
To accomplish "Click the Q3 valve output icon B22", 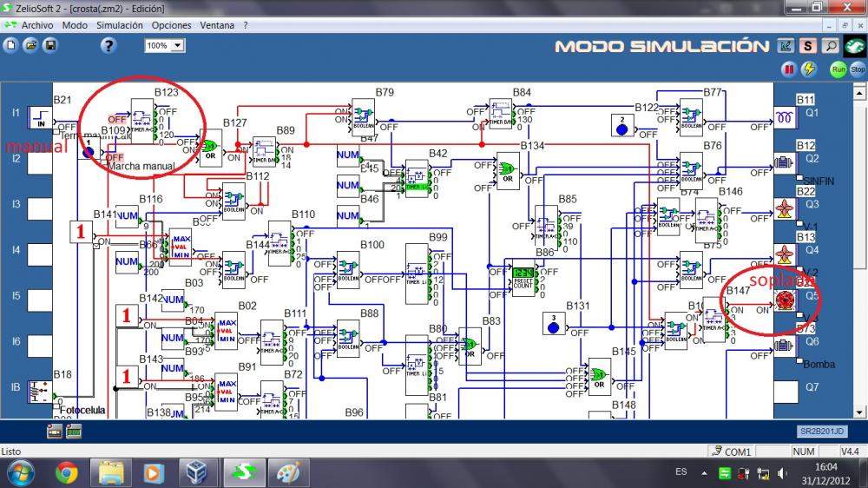I will 785,208.
